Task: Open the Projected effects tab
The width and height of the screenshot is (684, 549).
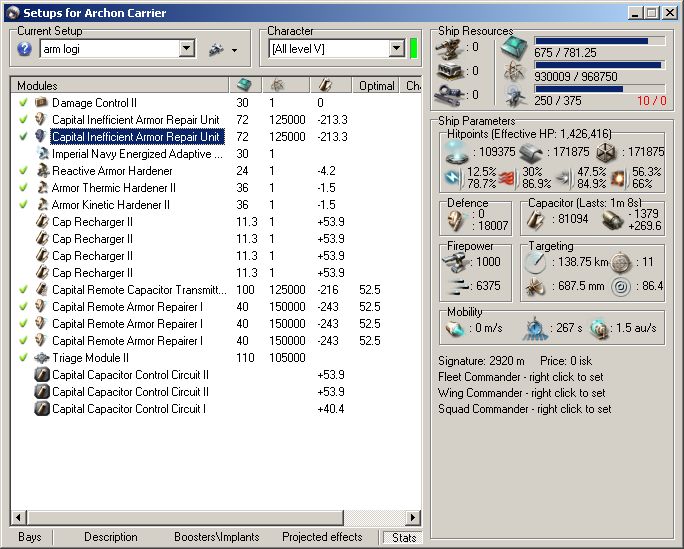Action: 322,537
